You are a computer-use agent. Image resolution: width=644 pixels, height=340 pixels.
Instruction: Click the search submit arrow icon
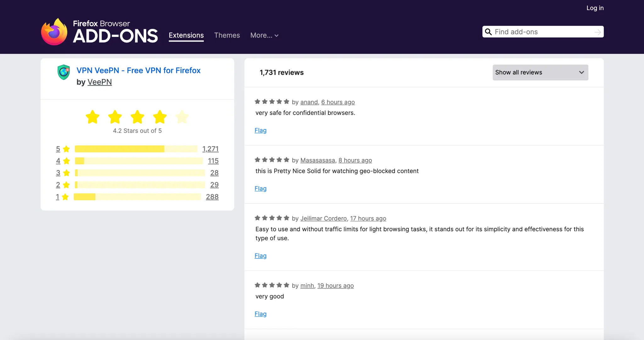pos(597,32)
